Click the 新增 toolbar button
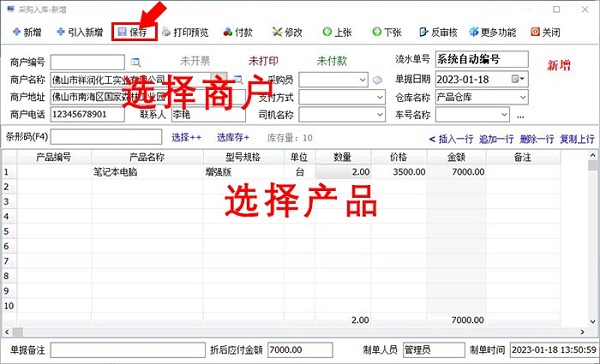The width and height of the screenshot is (600, 364). tap(27, 32)
